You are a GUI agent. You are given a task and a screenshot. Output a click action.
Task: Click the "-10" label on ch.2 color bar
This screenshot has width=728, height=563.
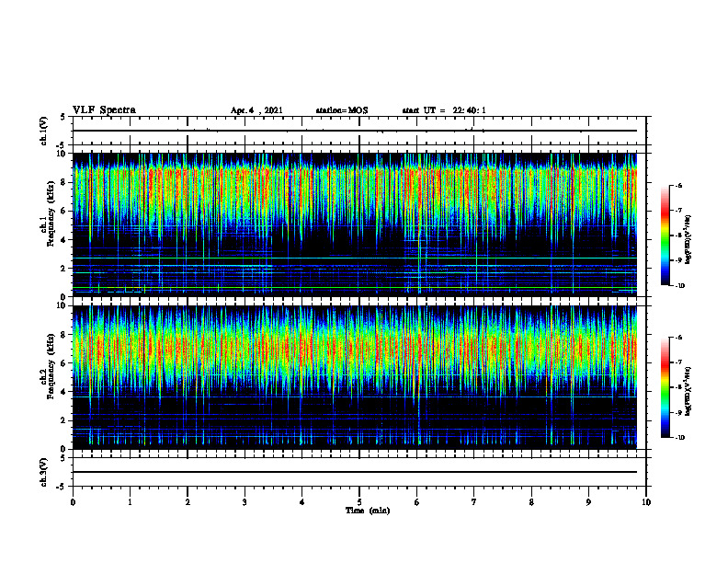pyautogui.click(x=680, y=438)
